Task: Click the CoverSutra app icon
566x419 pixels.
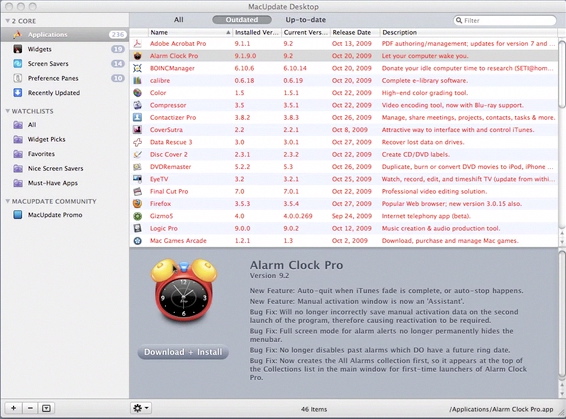Action: click(138, 130)
